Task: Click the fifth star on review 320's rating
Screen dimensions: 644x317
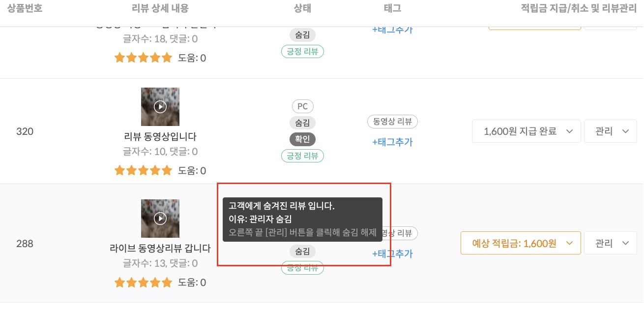Action: point(167,170)
